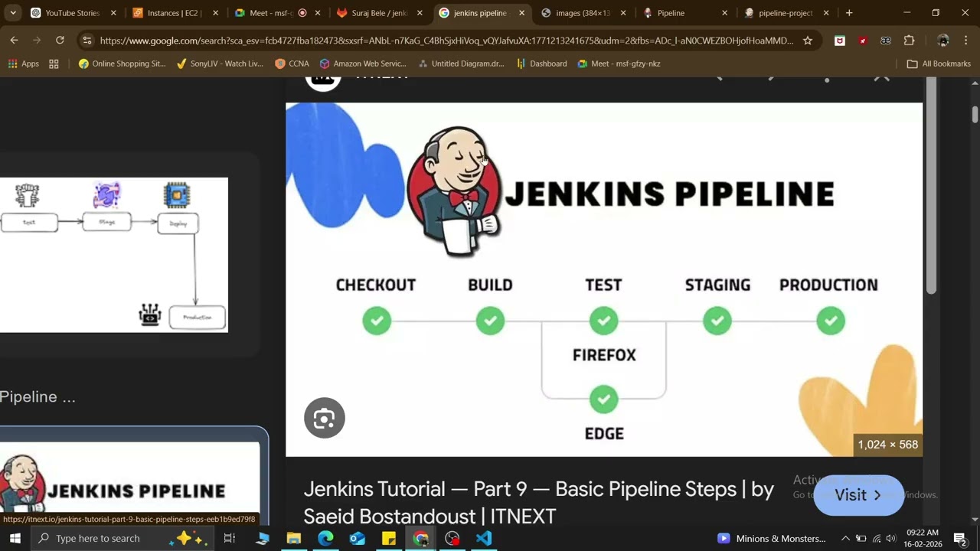This screenshot has height=551, width=980.
Task: Open Meet - msf-gfzy-nkz bookmark
Action: [x=619, y=64]
